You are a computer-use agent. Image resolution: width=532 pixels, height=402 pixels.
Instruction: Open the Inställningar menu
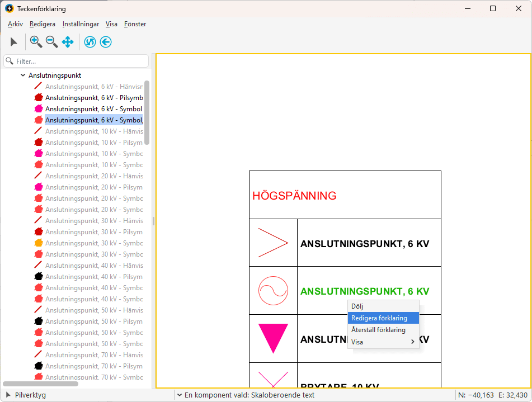[81, 24]
